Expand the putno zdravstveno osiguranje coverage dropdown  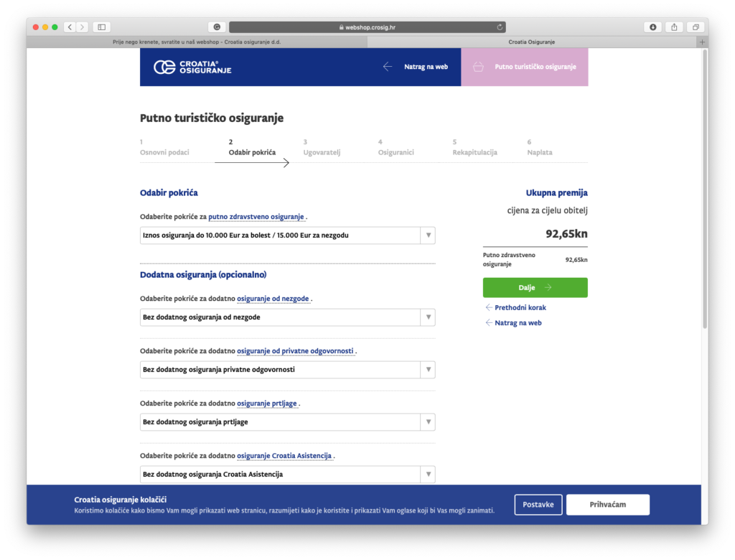tap(287, 235)
